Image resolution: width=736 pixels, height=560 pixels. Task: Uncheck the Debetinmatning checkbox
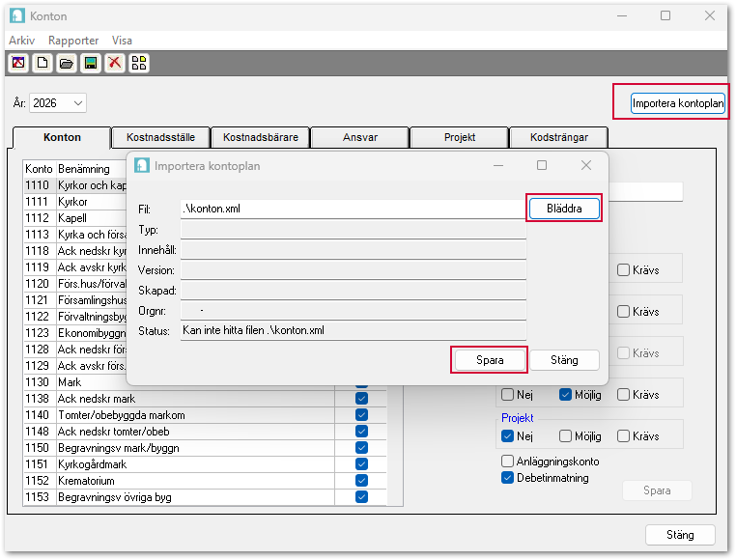pos(507,478)
